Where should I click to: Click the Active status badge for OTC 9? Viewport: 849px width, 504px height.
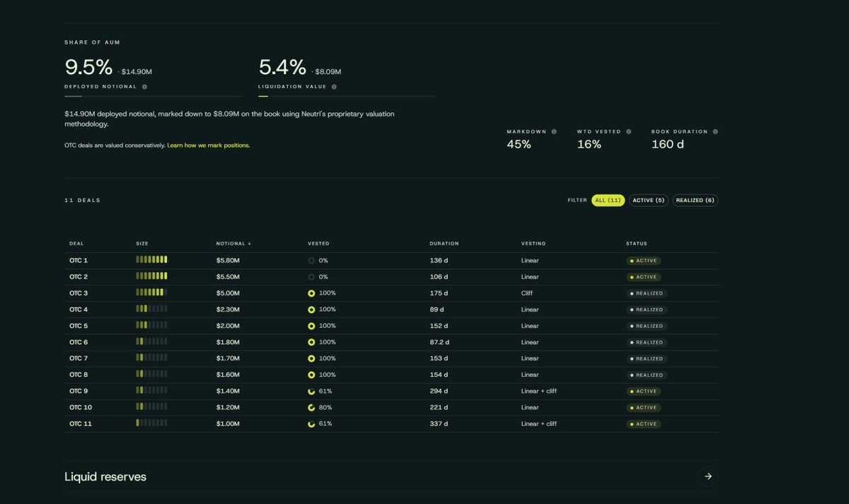[x=644, y=391]
